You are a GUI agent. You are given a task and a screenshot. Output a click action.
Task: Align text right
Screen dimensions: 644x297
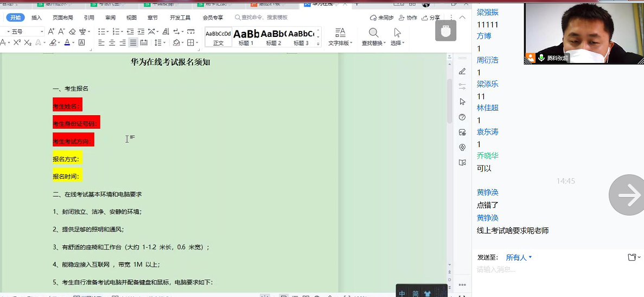pos(123,42)
